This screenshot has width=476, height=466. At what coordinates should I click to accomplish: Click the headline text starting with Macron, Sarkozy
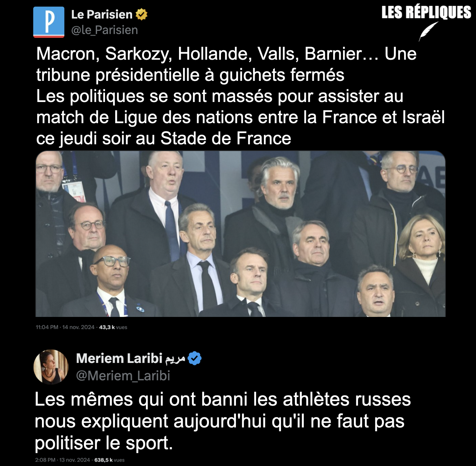pyautogui.click(x=226, y=64)
